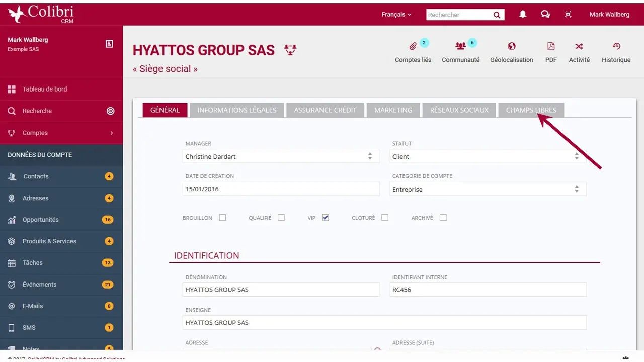Image resolution: width=644 pixels, height=362 pixels.
Task: Uncheck the VIP checkbox
Action: pyautogui.click(x=325, y=218)
